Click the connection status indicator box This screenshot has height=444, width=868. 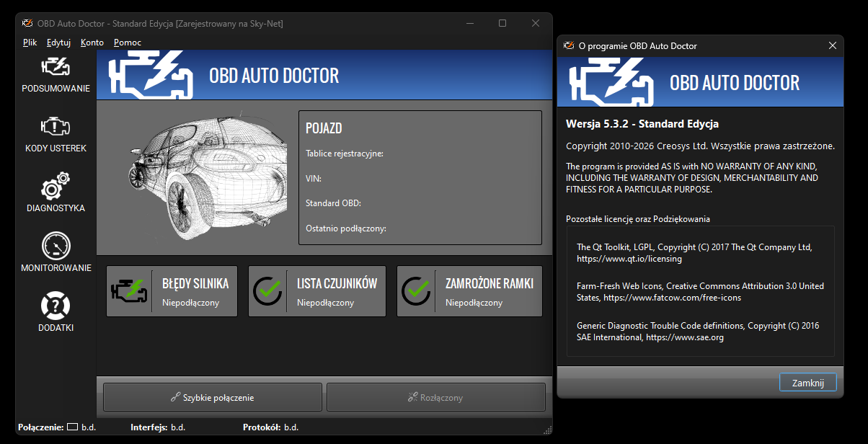point(72,427)
